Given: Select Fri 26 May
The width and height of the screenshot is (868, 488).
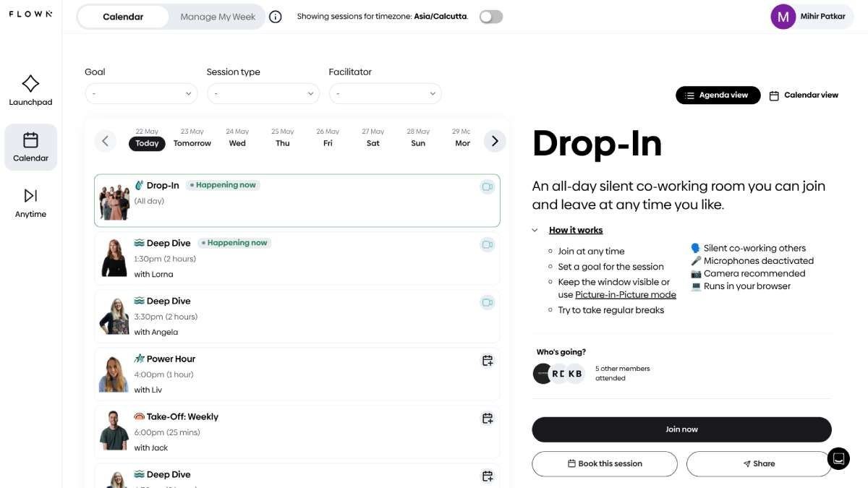Looking at the screenshot, I should point(328,138).
